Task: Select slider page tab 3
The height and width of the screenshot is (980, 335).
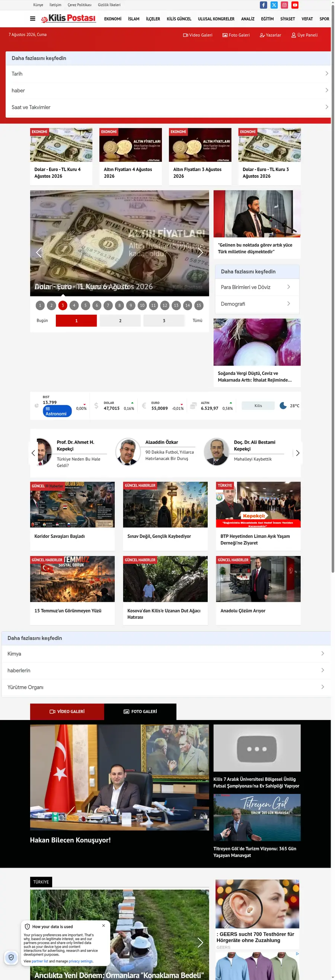Action: tap(164, 320)
